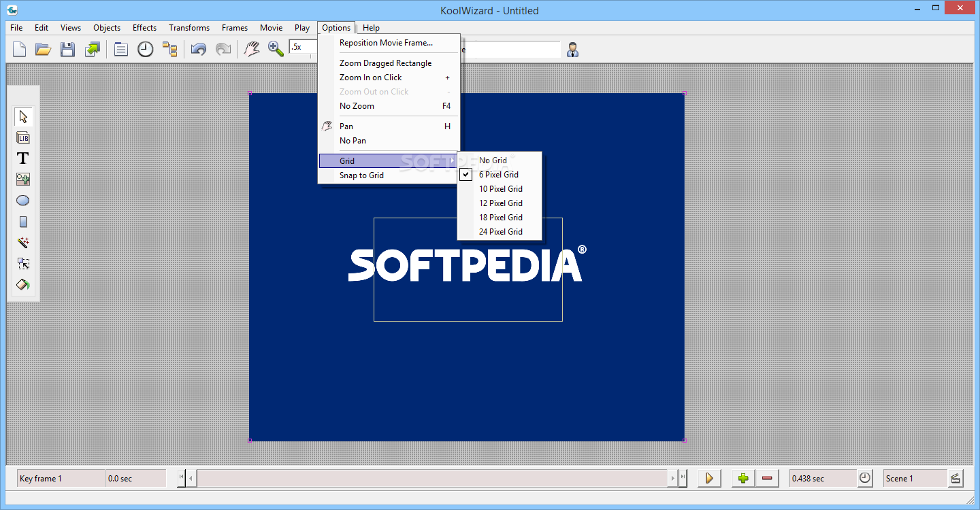This screenshot has width=980, height=510.
Task: Select the Text tool
Action: tap(23, 158)
